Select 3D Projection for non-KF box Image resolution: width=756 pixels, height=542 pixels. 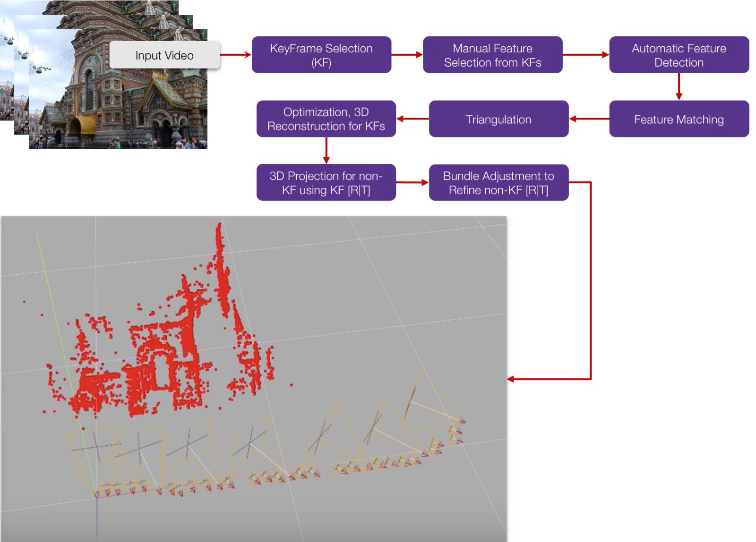pyautogui.click(x=326, y=182)
